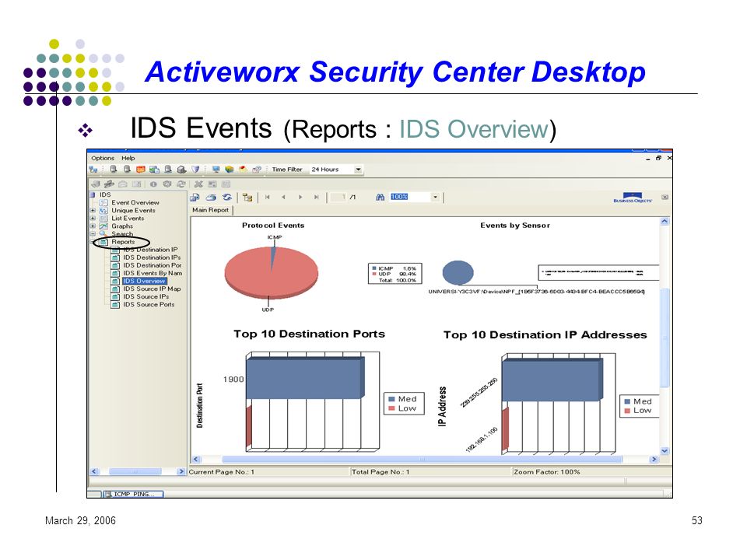Viewport: 747px width, 560px height.
Task: Click the Graphs node chart icon
Action: click(103, 226)
